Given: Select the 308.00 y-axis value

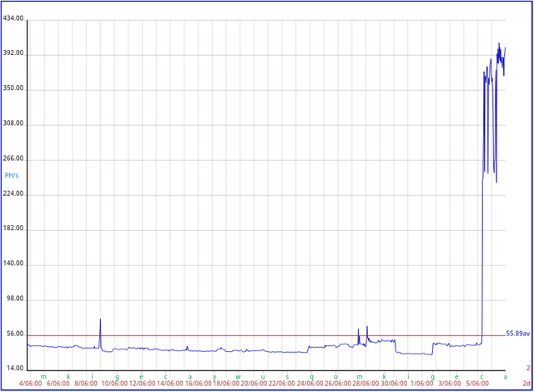Looking at the screenshot, I should click(13, 123).
